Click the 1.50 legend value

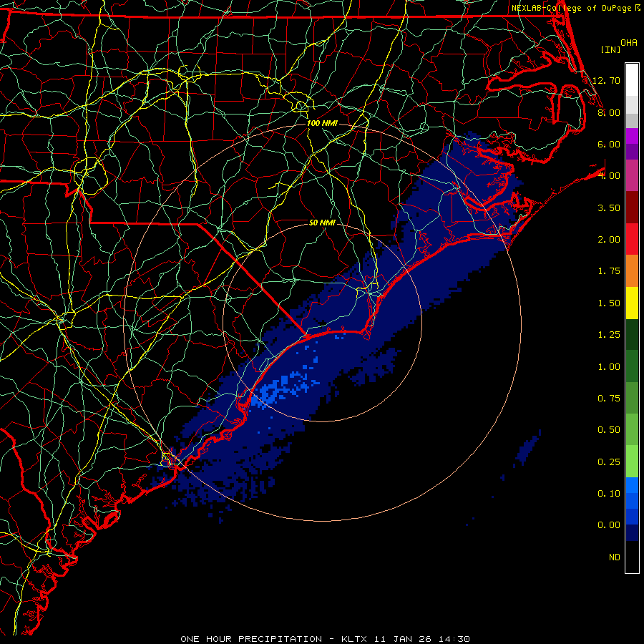click(609, 303)
